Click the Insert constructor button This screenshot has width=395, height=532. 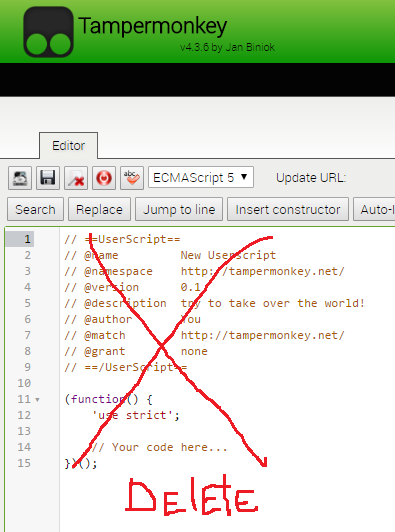coord(288,209)
